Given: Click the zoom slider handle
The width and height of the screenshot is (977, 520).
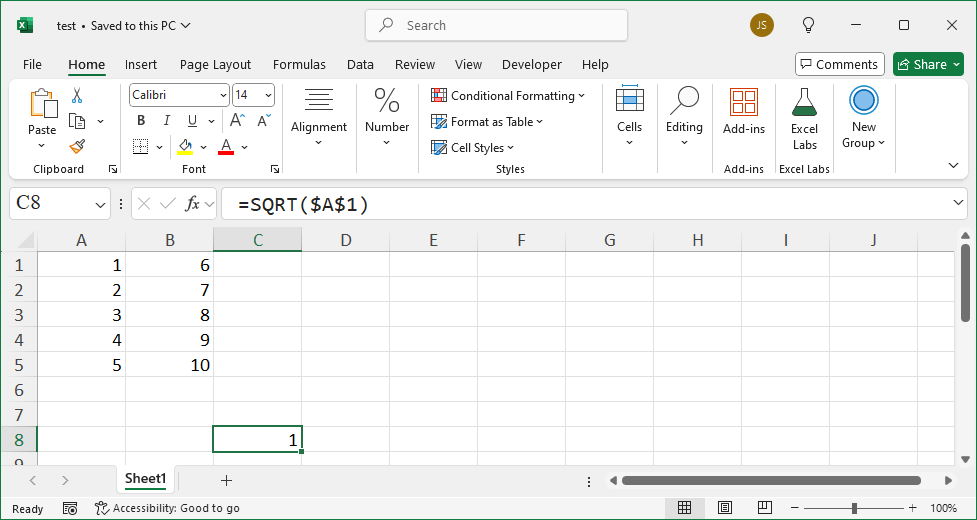Looking at the screenshot, I should tap(854, 508).
